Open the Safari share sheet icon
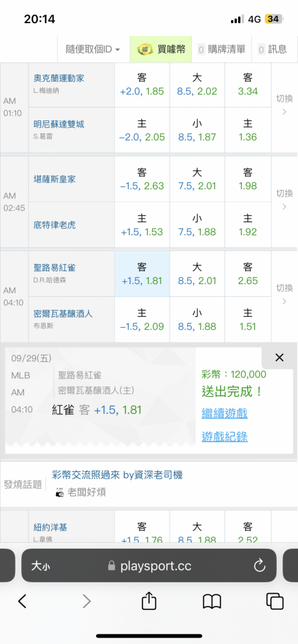Screen dimensions: 298x644 tap(149, 601)
